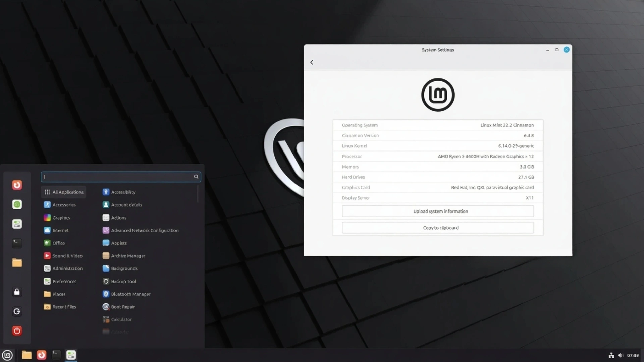This screenshot has height=362, width=644.
Task: Select Accessories category
Action: [60, 205]
